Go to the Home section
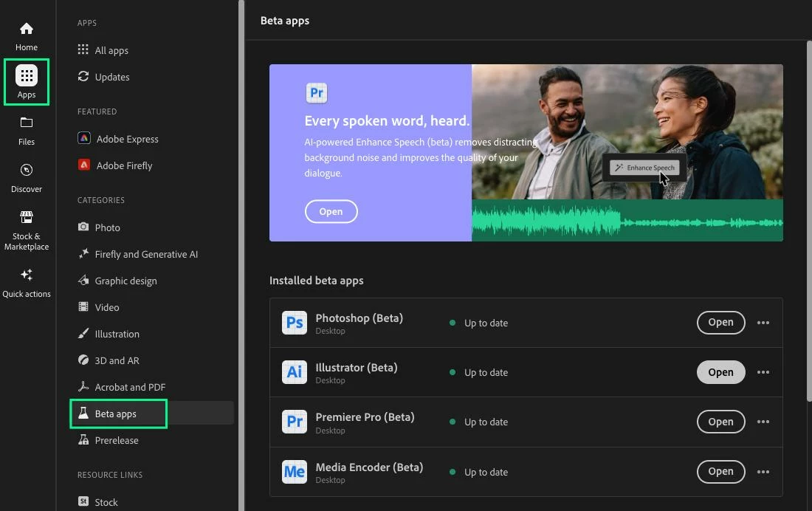Image resolution: width=812 pixels, height=511 pixels. coord(27,36)
